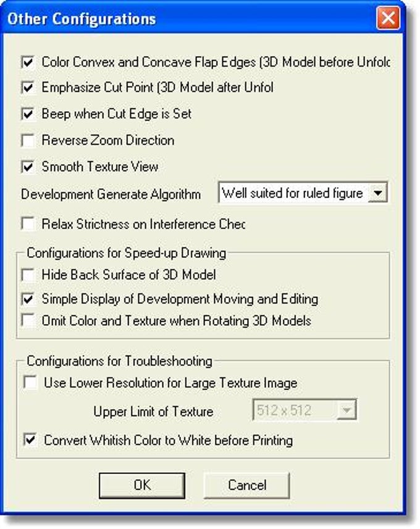Disable Beep when Cut Edge is Set
This screenshot has width=420, height=529.
click(28, 114)
